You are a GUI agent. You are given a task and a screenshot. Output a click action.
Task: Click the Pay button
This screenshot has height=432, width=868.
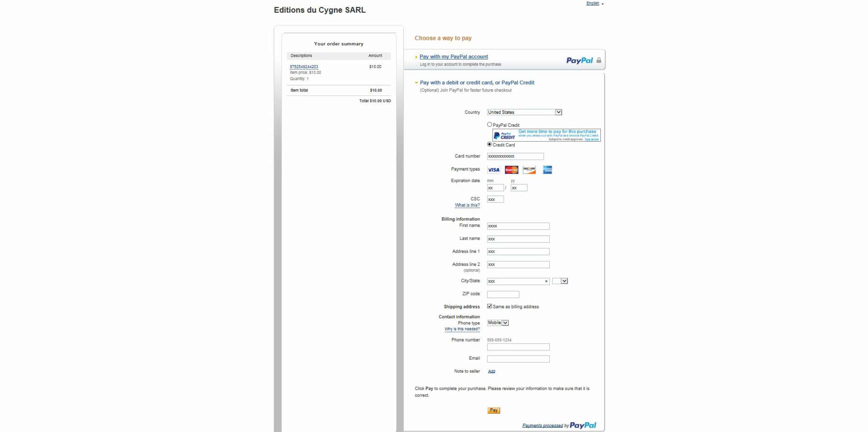[x=494, y=410]
